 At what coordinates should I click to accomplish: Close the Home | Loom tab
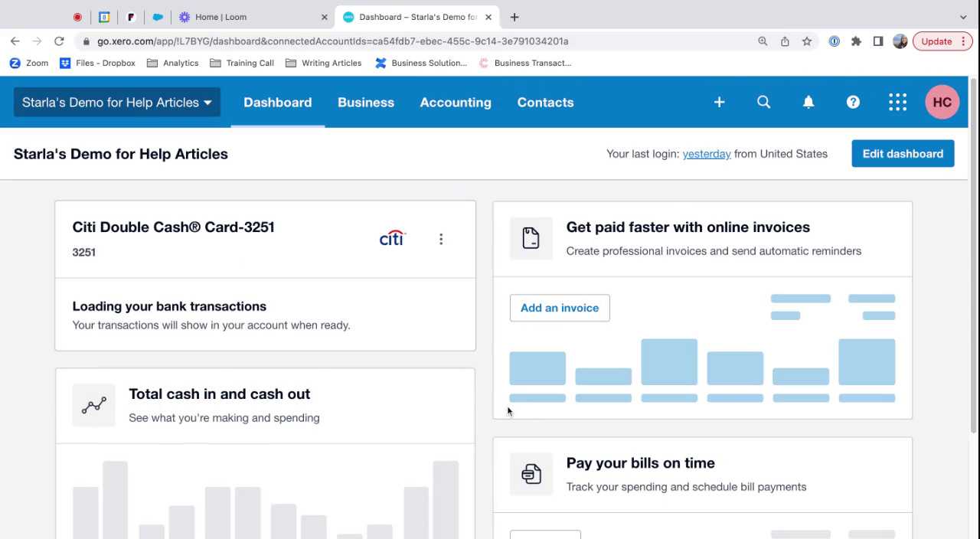click(x=324, y=17)
